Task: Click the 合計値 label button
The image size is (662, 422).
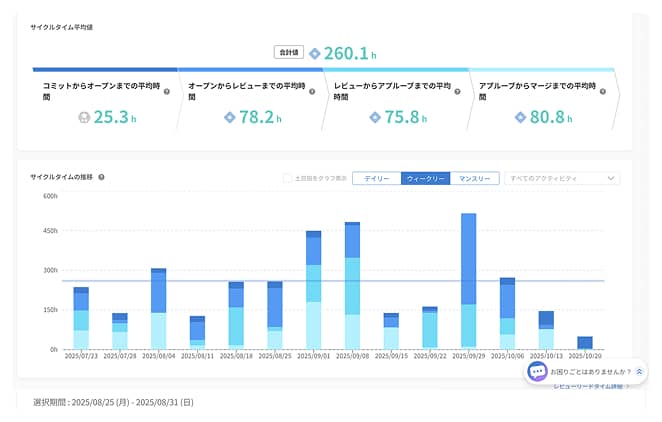Action: point(289,52)
